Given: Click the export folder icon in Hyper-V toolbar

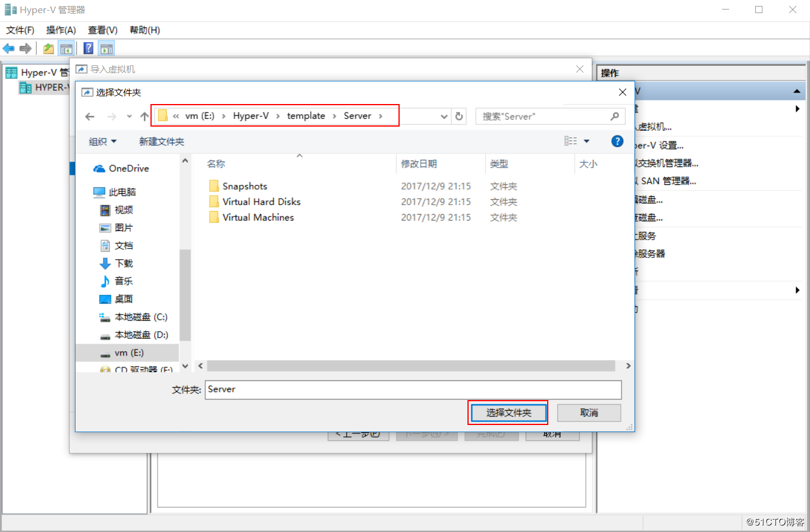Looking at the screenshot, I should [x=48, y=48].
